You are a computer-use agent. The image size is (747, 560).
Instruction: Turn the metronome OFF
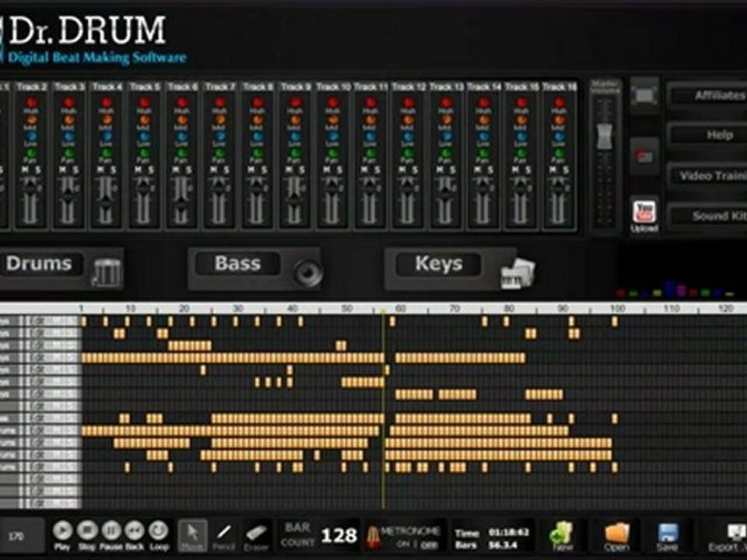pos(430,544)
